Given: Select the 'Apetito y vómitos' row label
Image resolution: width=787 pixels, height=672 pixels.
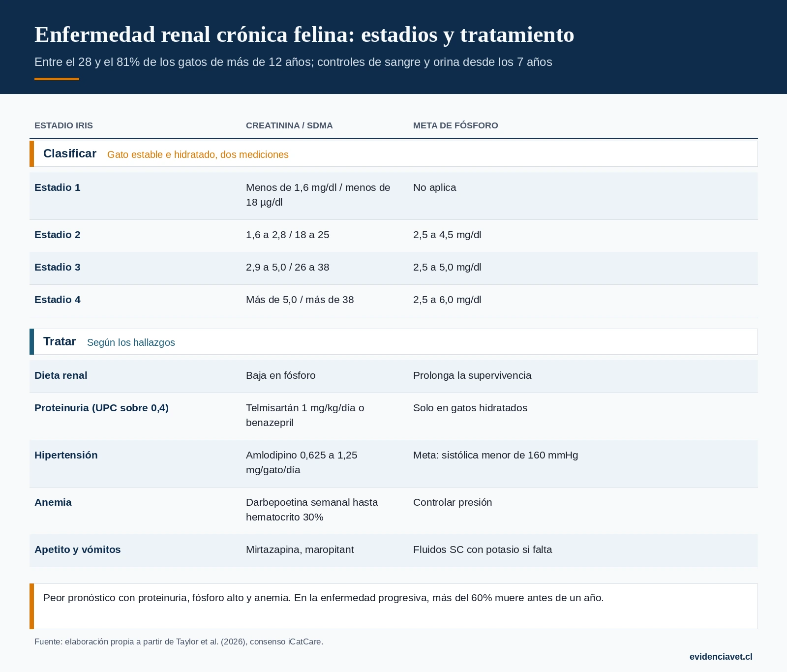Looking at the screenshot, I should click(x=77, y=550).
